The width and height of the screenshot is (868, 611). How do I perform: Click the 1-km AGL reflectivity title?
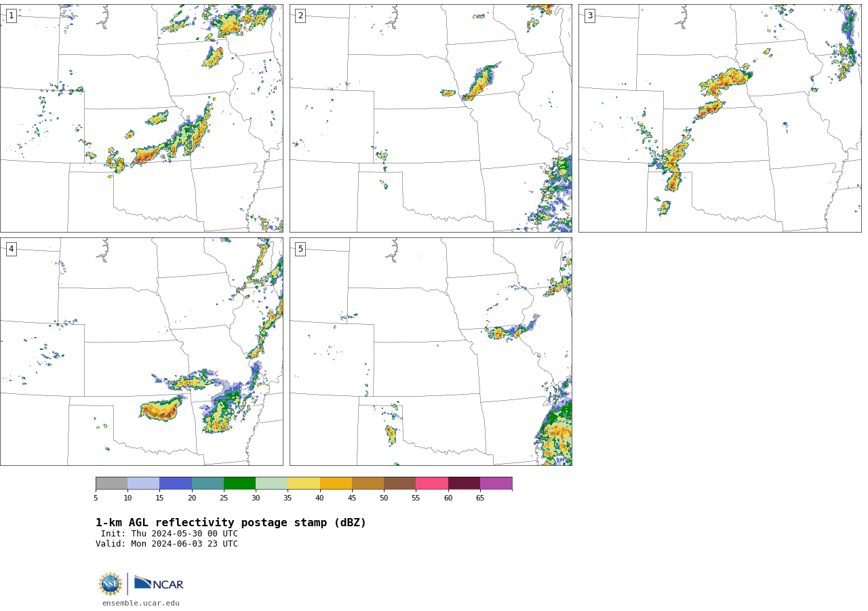(x=231, y=523)
